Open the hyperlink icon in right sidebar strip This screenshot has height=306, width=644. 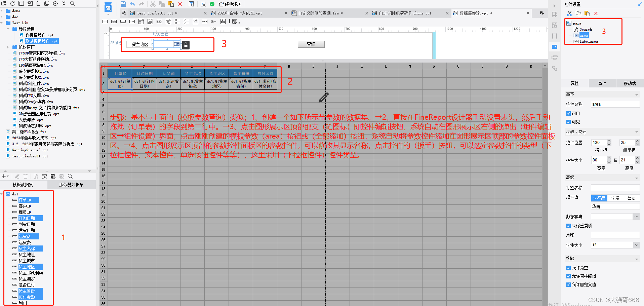[555, 68]
